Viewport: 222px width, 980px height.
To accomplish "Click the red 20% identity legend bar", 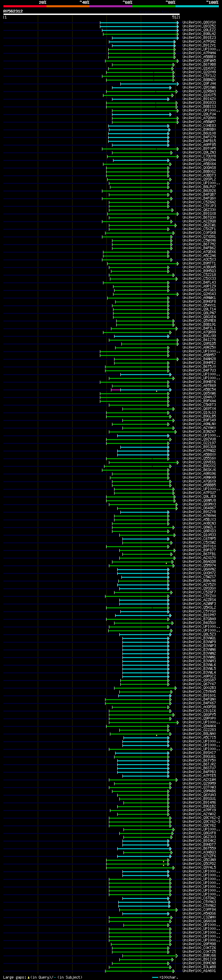I will pos(25,6).
